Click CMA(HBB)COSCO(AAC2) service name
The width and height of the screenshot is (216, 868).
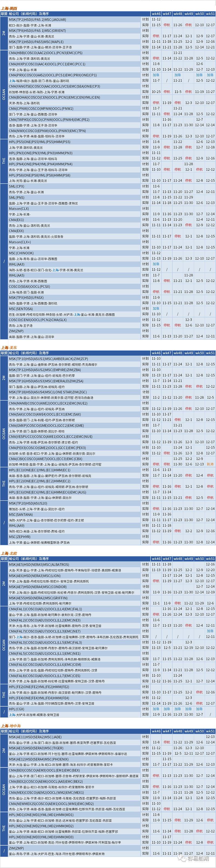coord(46,53)
